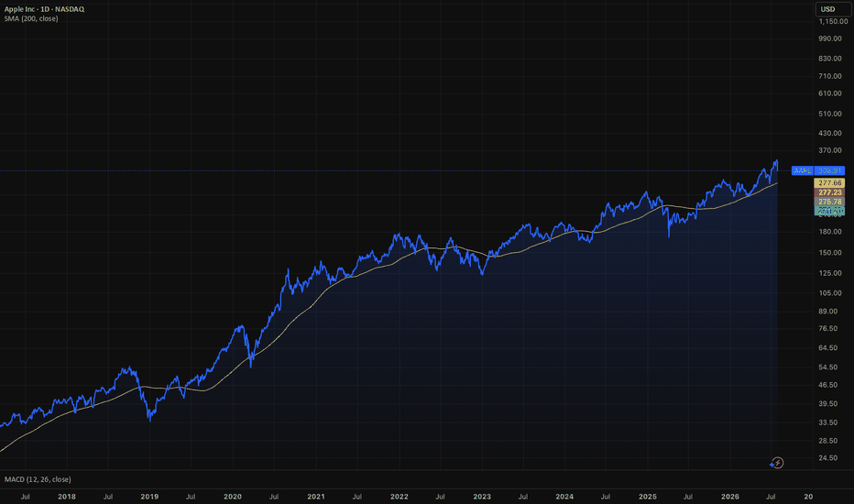Click the 28.50 price scale label
This screenshot has width=854, height=504.
(x=828, y=441)
